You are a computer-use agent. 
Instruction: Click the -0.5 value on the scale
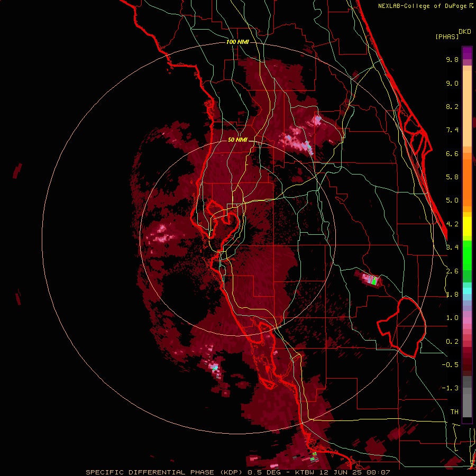coord(450,364)
